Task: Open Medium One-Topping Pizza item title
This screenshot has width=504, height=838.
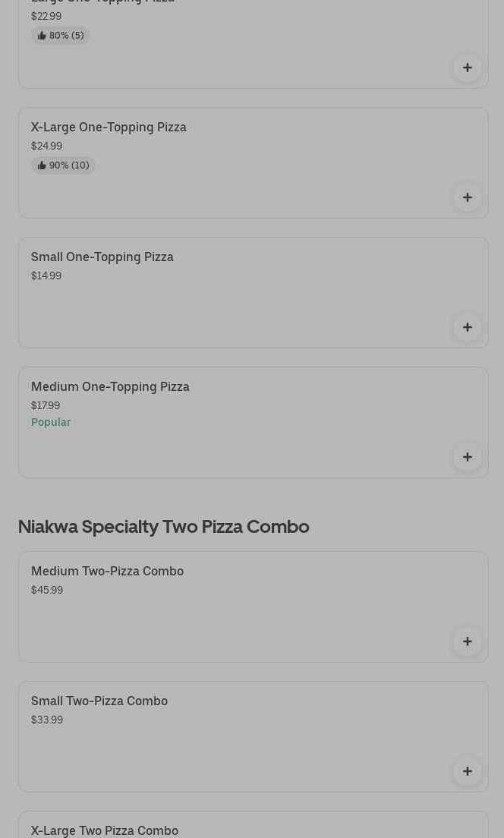Action: pos(110,386)
